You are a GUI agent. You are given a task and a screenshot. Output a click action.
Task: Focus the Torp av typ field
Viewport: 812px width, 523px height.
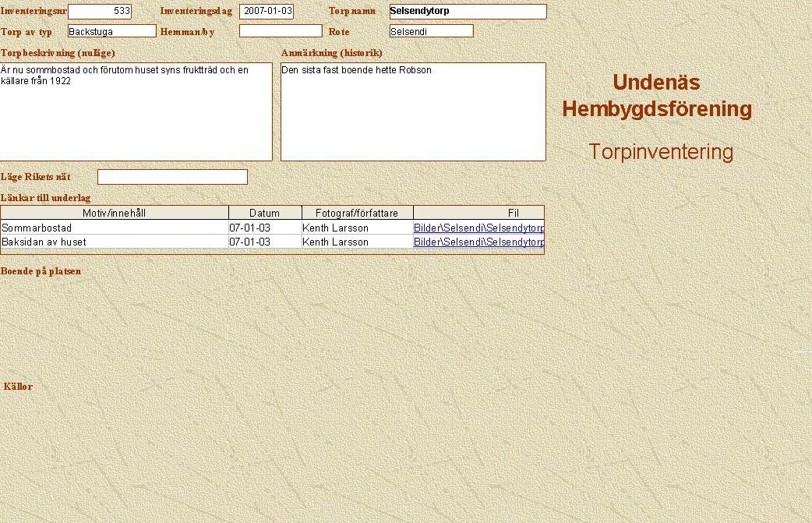(112, 31)
